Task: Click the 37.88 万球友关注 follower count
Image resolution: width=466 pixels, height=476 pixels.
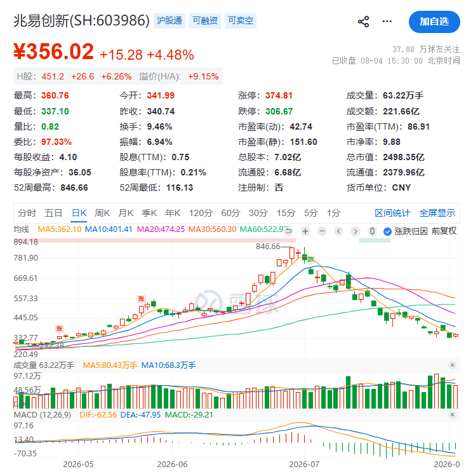Action: tap(425, 49)
